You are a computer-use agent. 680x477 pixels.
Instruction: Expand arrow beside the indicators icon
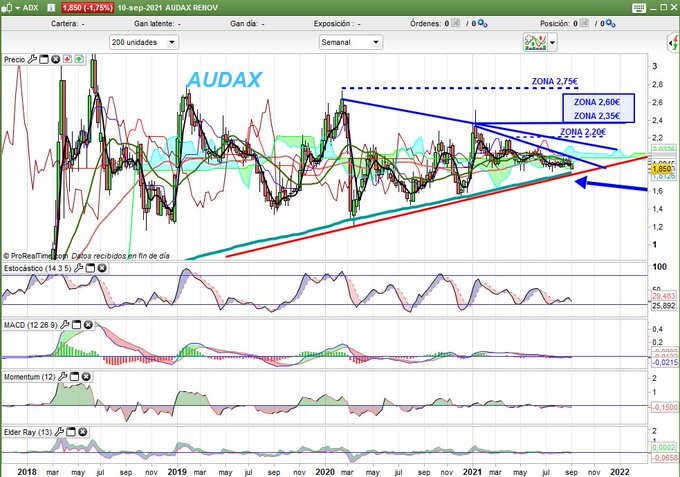click(x=552, y=42)
